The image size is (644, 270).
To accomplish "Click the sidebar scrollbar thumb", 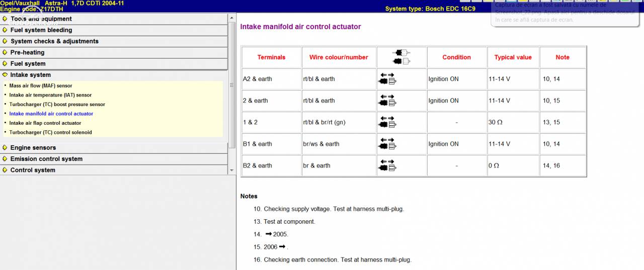I will tap(232, 85).
